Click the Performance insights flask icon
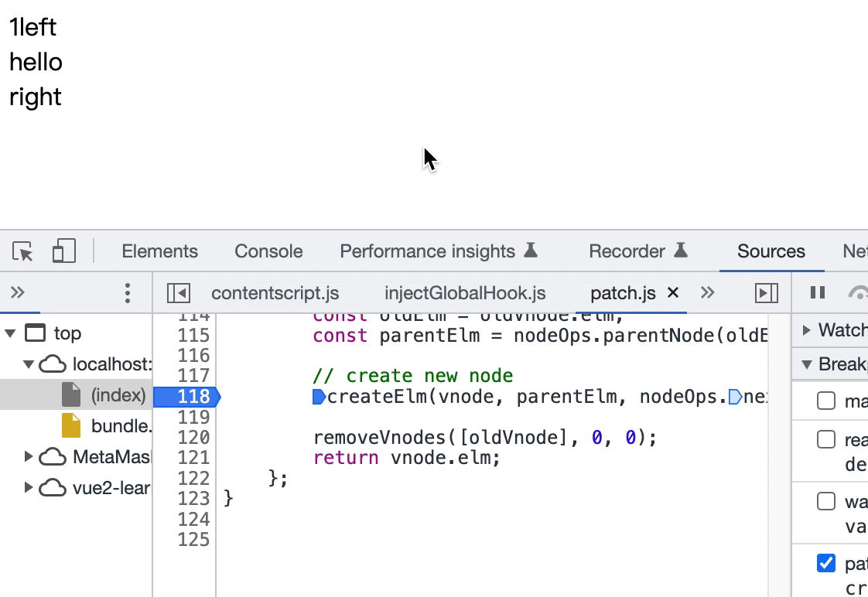The image size is (868, 597). coord(531,250)
